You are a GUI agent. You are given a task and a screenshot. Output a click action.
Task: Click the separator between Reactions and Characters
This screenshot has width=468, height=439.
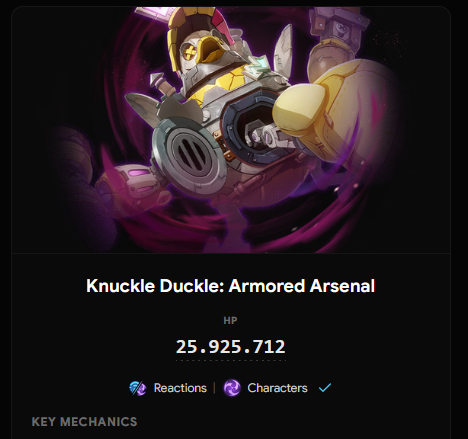pyautogui.click(x=214, y=388)
